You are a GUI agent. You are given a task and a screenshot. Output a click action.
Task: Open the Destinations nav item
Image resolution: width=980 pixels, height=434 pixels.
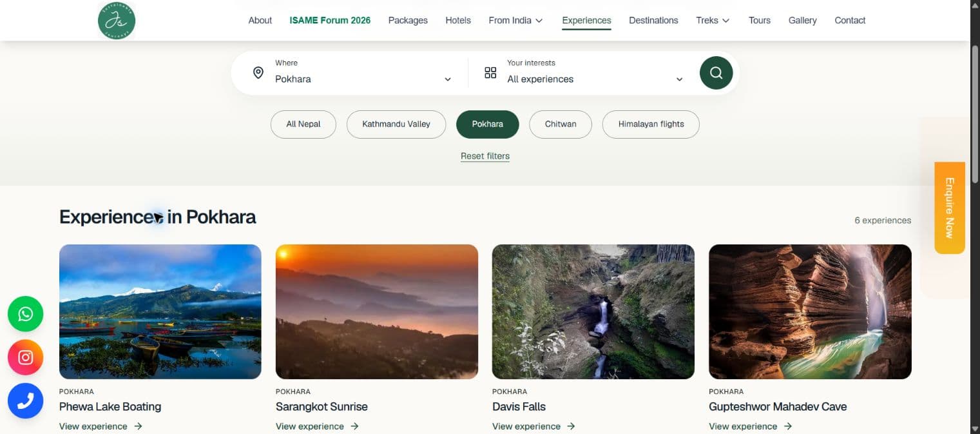coord(653,21)
